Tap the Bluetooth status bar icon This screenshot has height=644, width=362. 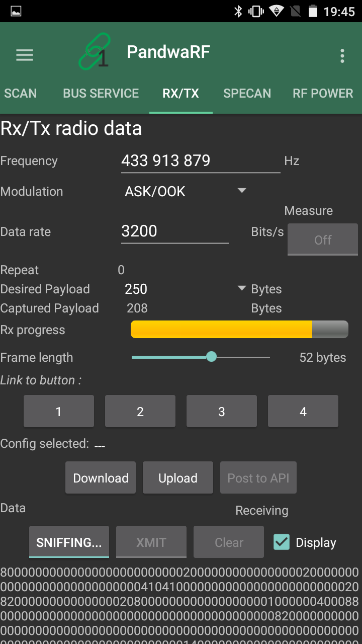pyautogui.click(x=238, y=11)
